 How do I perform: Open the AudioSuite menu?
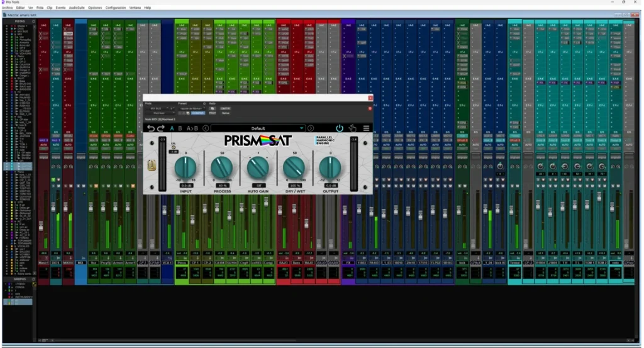(x=76, y=8)
